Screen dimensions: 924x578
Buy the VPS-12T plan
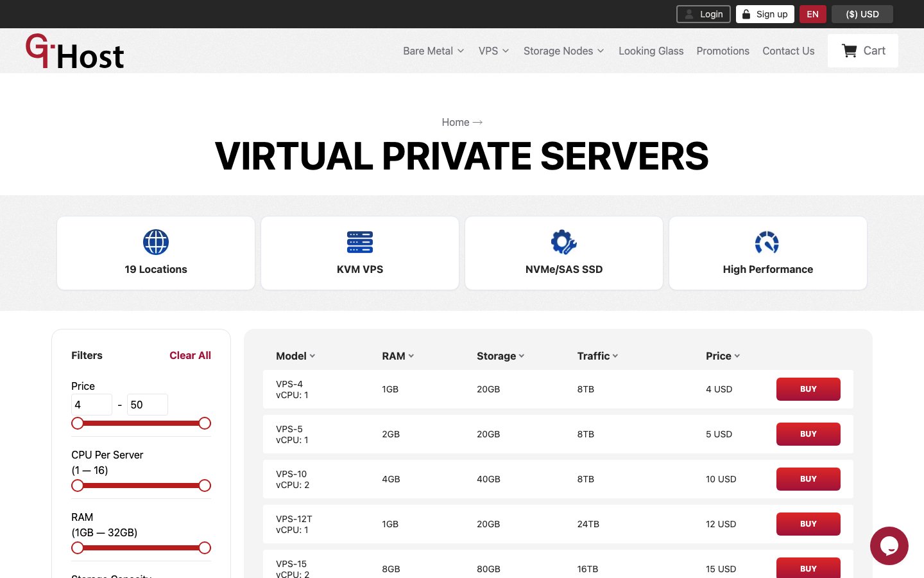(x=809, y=524)
